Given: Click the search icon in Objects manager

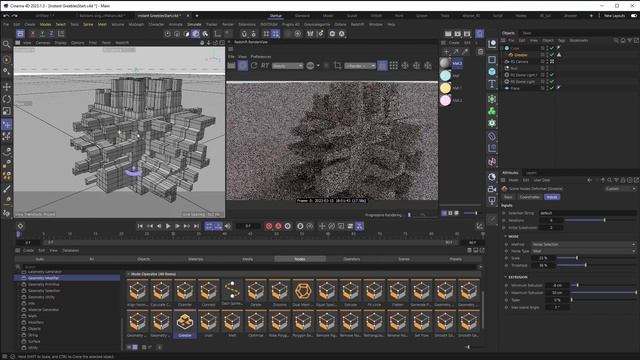Looking at the screenshot, I should coord(616,40).
